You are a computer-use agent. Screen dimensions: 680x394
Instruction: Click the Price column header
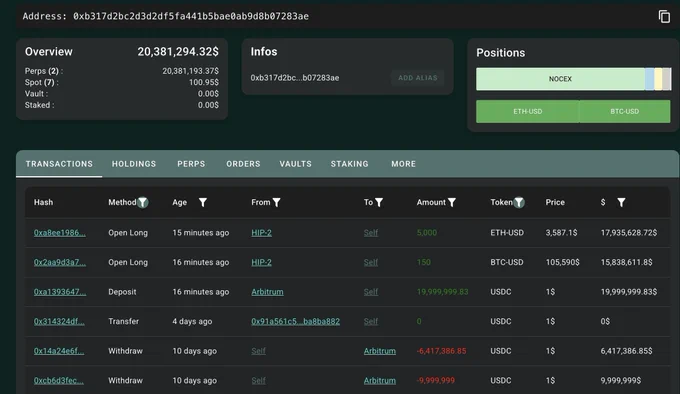pyautogui.click(x=555, y=202)
